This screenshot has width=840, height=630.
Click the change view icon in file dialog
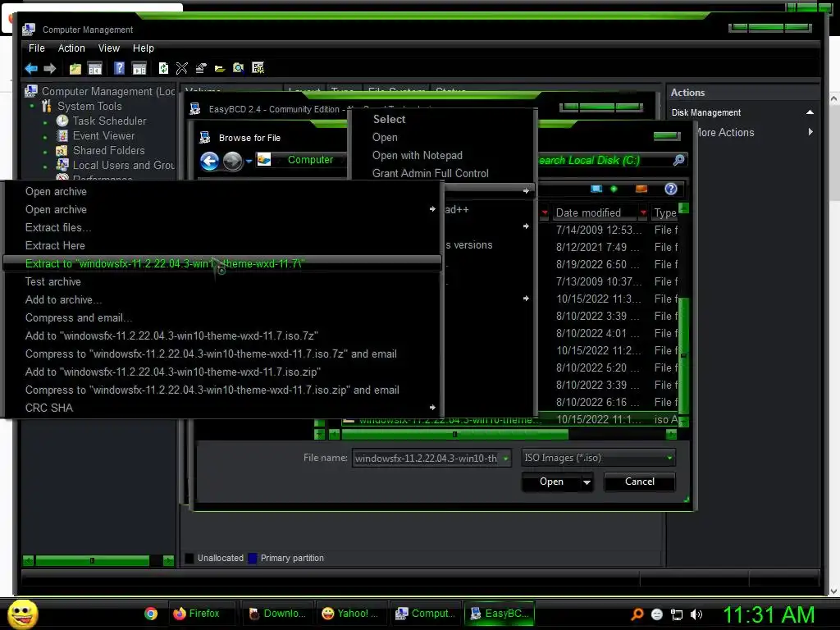[596, 189]
